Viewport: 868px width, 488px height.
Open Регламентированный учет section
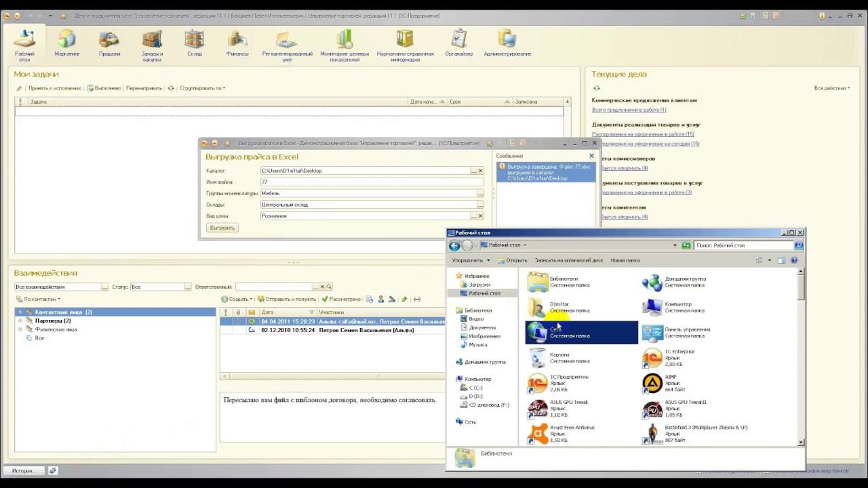(288, 46)
